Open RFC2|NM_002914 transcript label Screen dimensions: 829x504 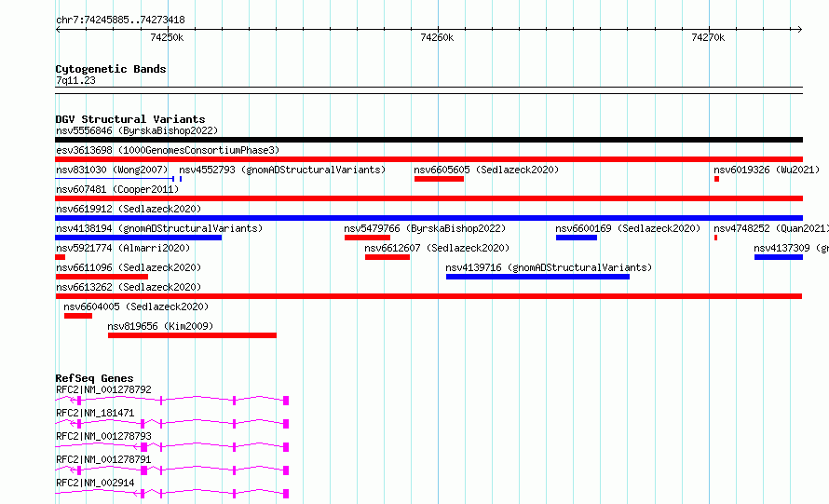coord(95,483)
